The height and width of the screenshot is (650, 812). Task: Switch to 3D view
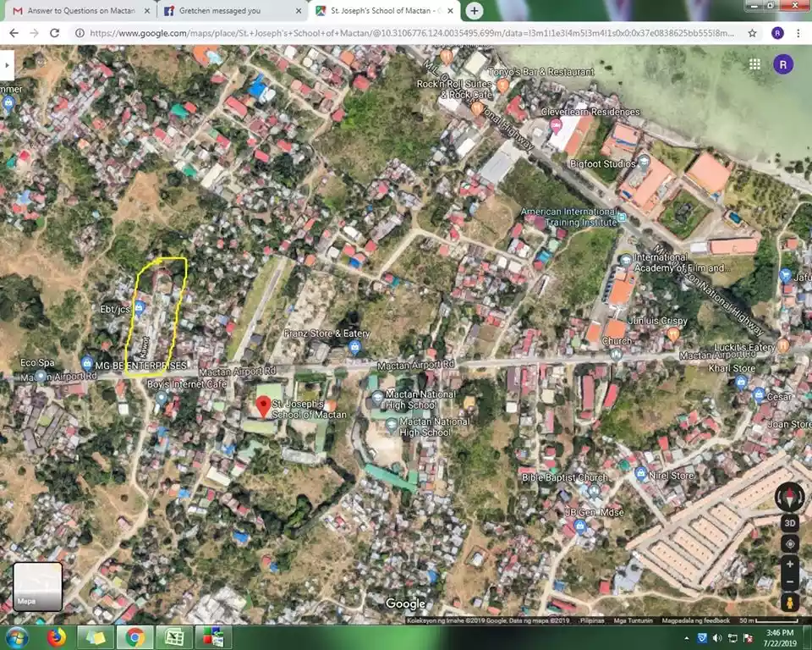pos(790,523)
